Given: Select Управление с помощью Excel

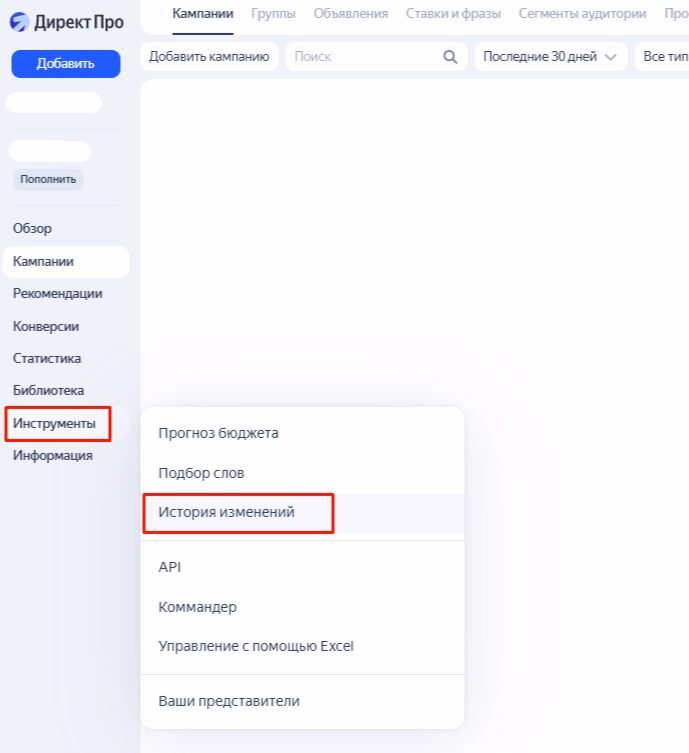Looking at the screenshot, I should pyautogui.click(x=256, y=646).
